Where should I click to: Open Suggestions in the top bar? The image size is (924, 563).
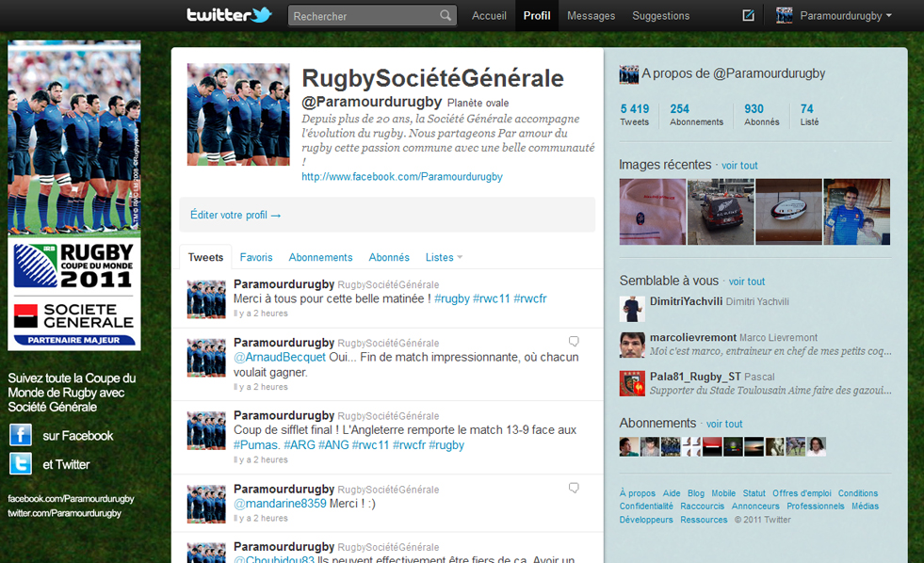660,16
